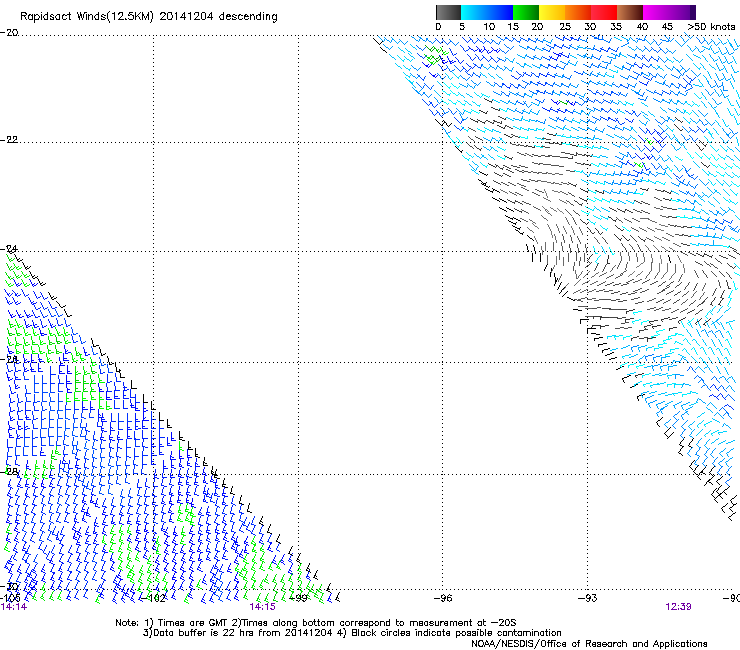Click the -20 latitude axis label
The width and height of the screenshot is (740, 650).
click(9, 33)
